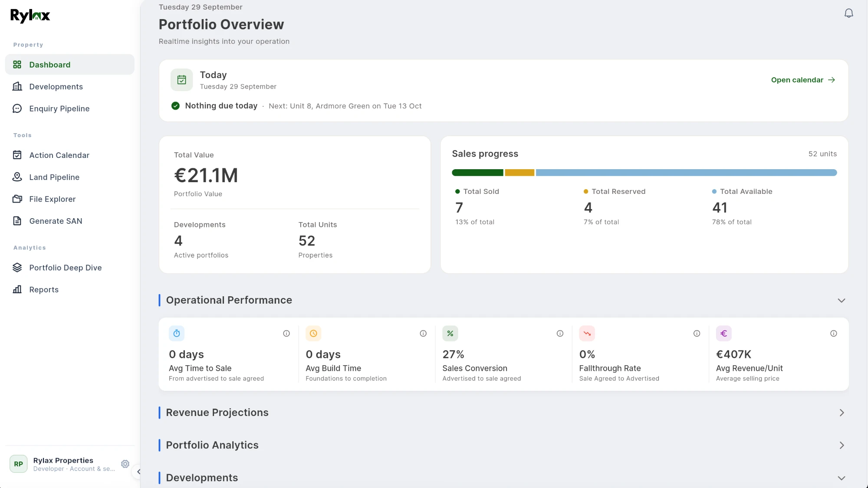The height and width of the screenshot is (488, 868).
Task: Click the File Explorer folder icon
Action: click(17, 199)
